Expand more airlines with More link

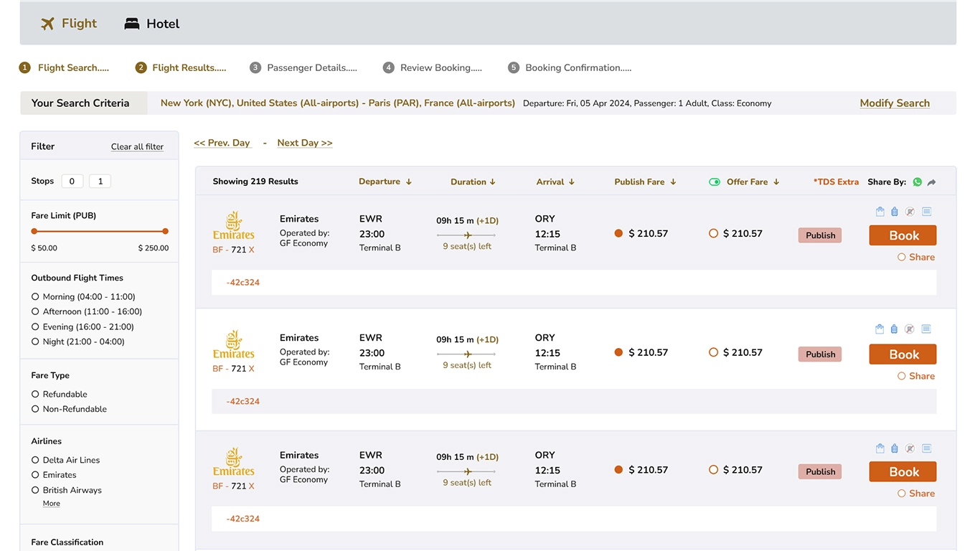point(52,504)
